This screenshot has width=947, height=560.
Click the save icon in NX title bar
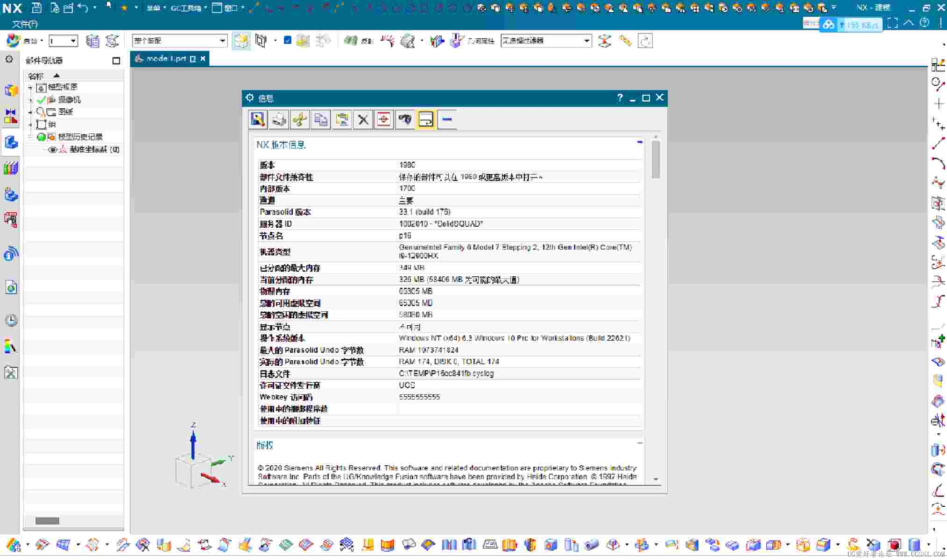pyautogui.click(x=37, y=7)
